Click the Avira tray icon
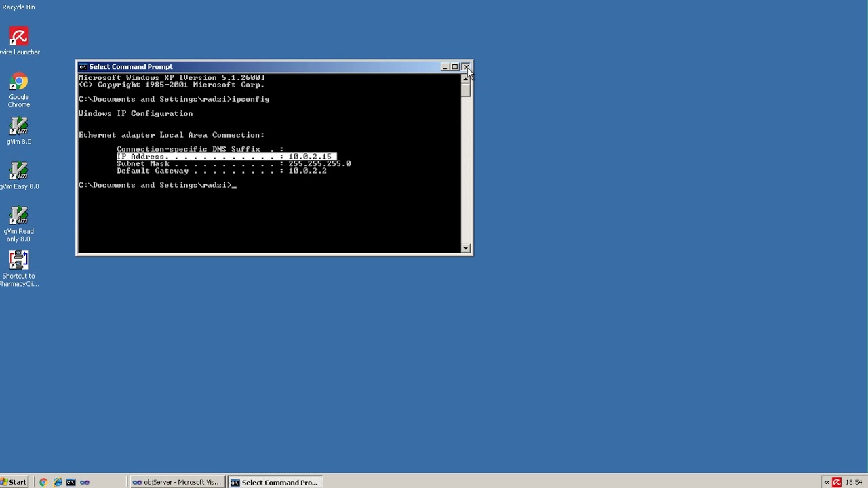 837,482
